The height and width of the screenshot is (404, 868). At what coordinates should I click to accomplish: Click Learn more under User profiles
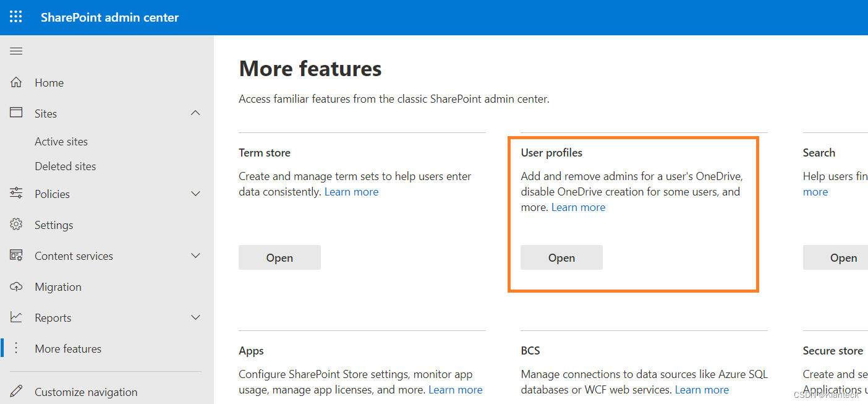coord(578,207)
